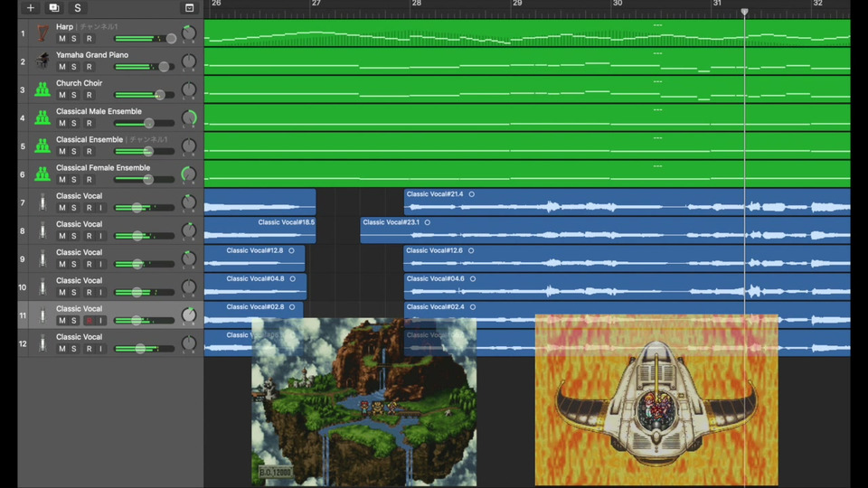Select region Classic Vocal#21.4
868x488 pixels.
coord(627,202)
